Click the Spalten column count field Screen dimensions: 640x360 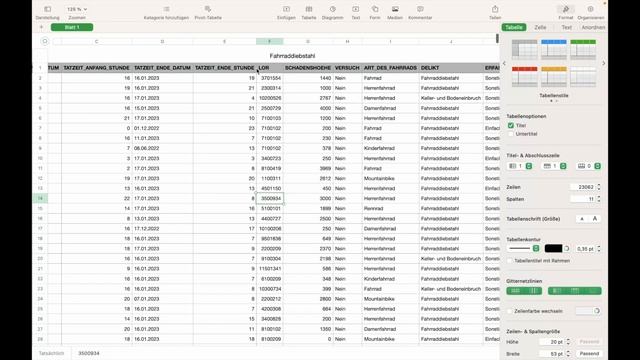(582, 199)
